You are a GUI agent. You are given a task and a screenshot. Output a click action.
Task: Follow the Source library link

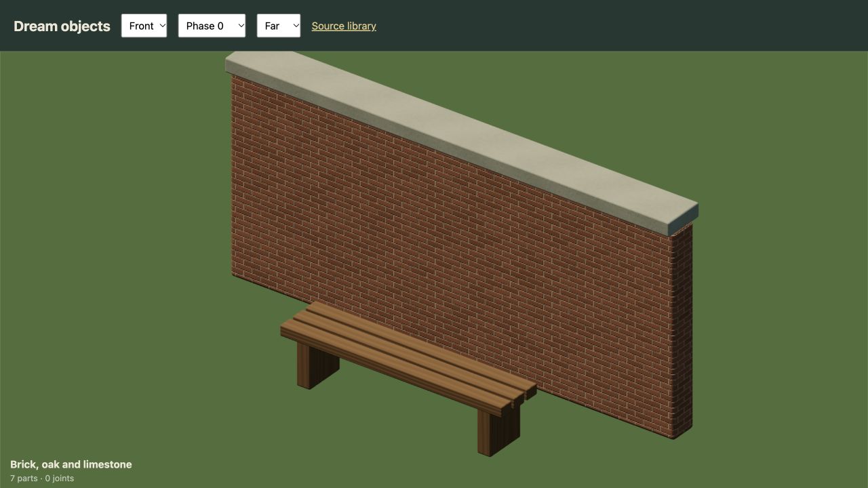(x=344, y=26)
